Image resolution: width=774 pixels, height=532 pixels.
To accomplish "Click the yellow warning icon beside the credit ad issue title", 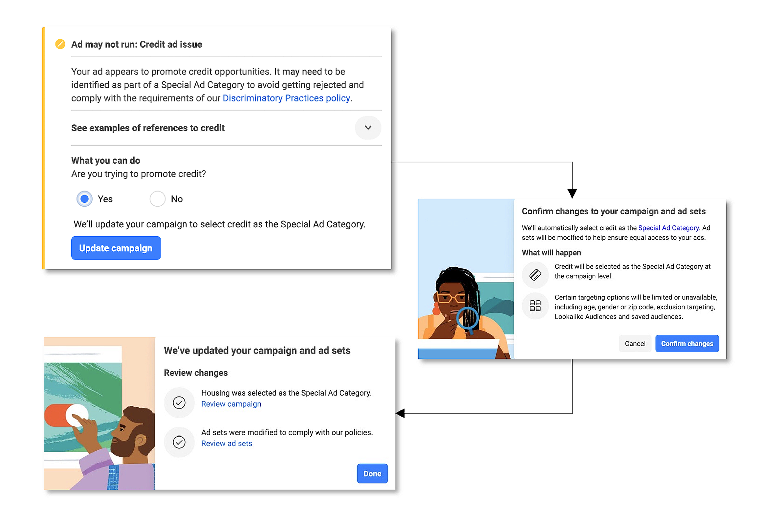I will coord(60,44).
